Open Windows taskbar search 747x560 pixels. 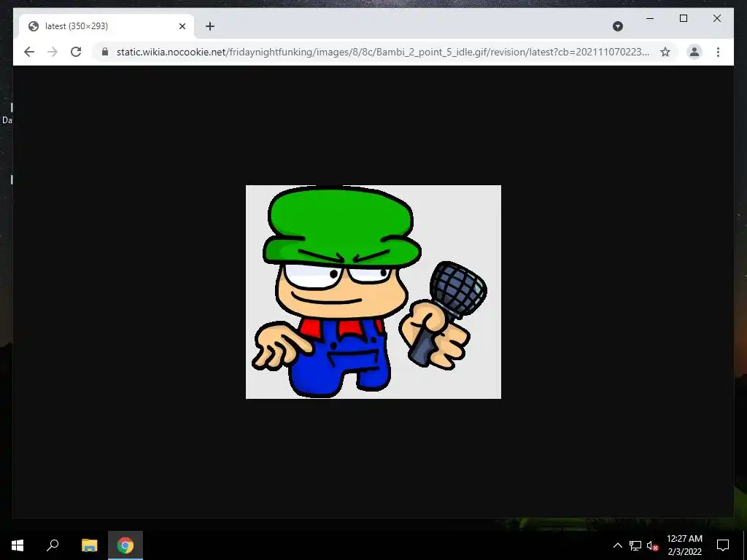point(53,545)
